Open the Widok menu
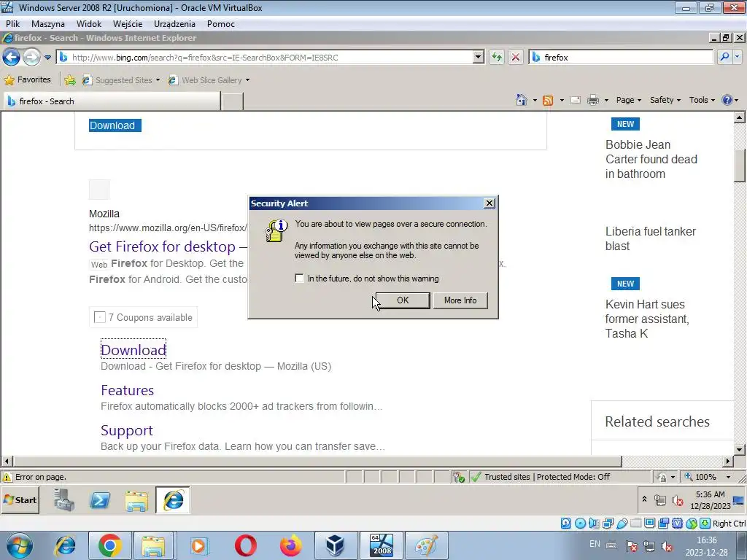The width and height of the screenshot is (747, 560). point(89,24)
